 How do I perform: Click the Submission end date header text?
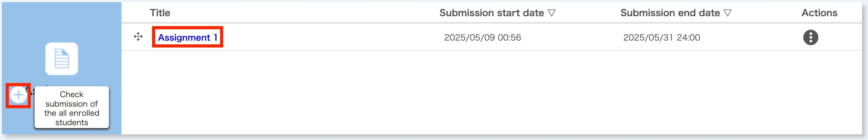(x=670, y=13)
